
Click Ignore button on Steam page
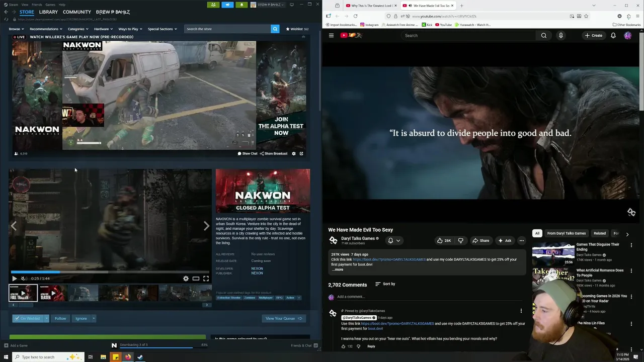point(81,318)
